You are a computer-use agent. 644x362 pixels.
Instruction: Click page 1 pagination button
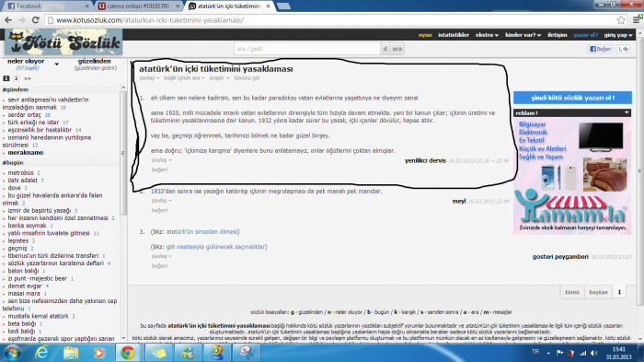point(619,292)
